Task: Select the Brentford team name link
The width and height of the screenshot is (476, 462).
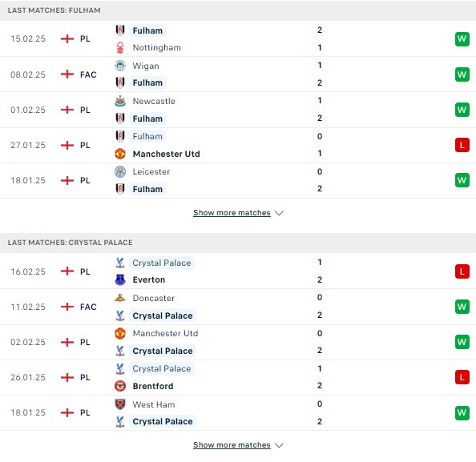Action: [153, 386]
